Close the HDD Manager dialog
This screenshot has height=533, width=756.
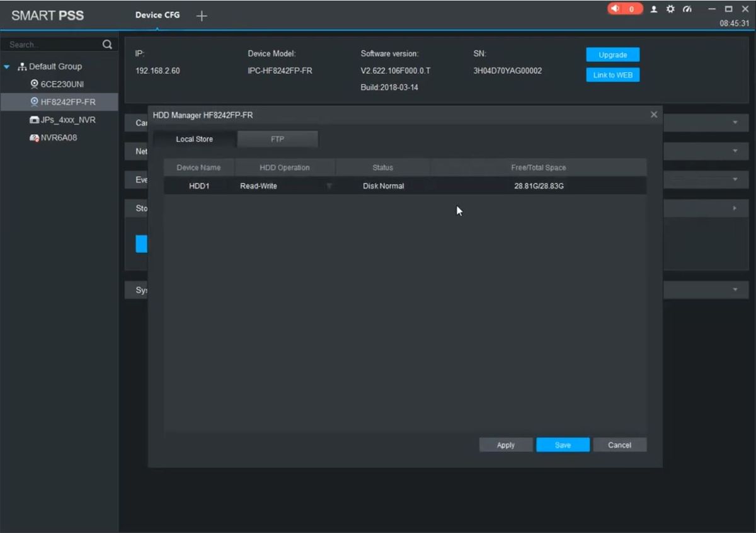(x=653, y=115)
